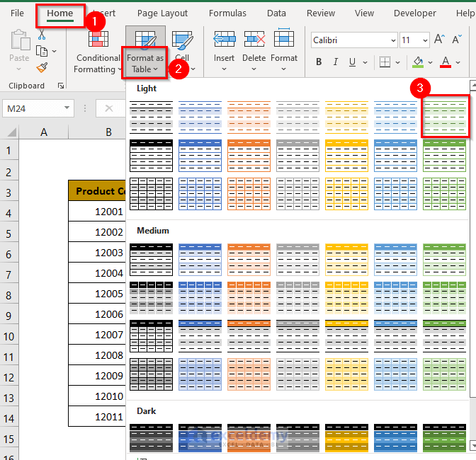Expand the Name Box dropdown arrow
This screenshot has width=476, height=460.
(67, 108)
